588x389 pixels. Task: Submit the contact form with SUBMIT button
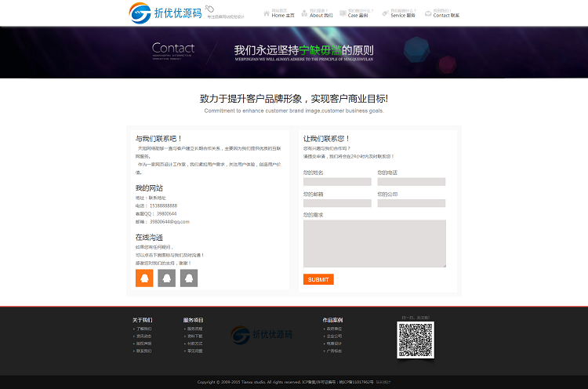point(318,279)
